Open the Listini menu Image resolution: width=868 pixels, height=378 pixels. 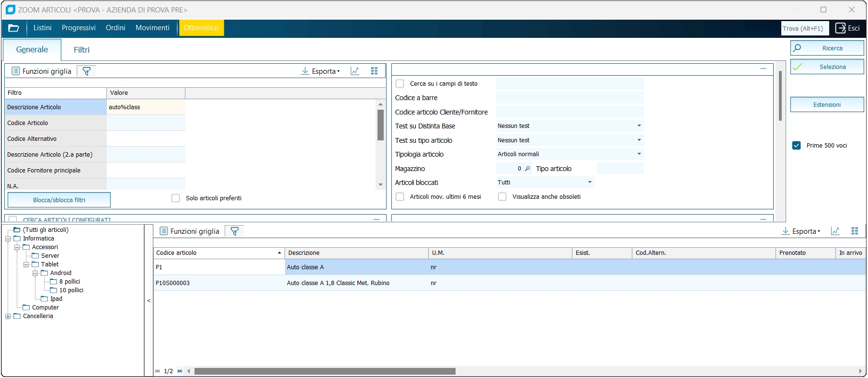click(42, 28)
